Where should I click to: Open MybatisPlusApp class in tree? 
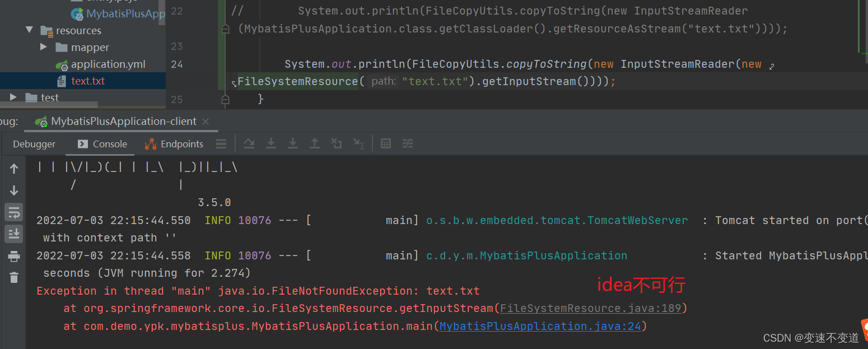[125, 13]
